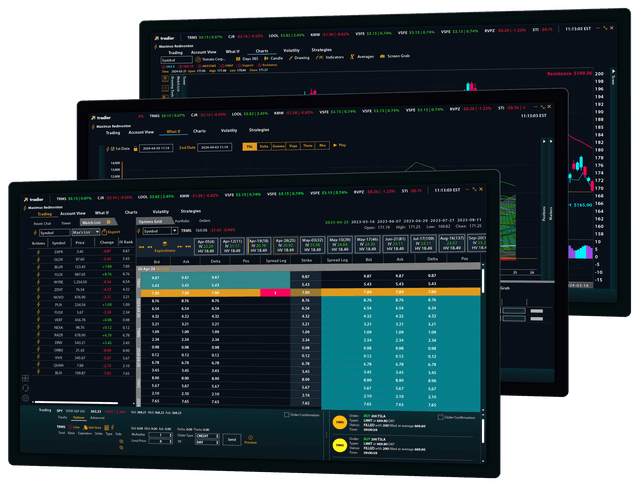Click the Export icon in the watch list
Screen dimensions: 639x486
pyautogui.click(x=104, y=232)
